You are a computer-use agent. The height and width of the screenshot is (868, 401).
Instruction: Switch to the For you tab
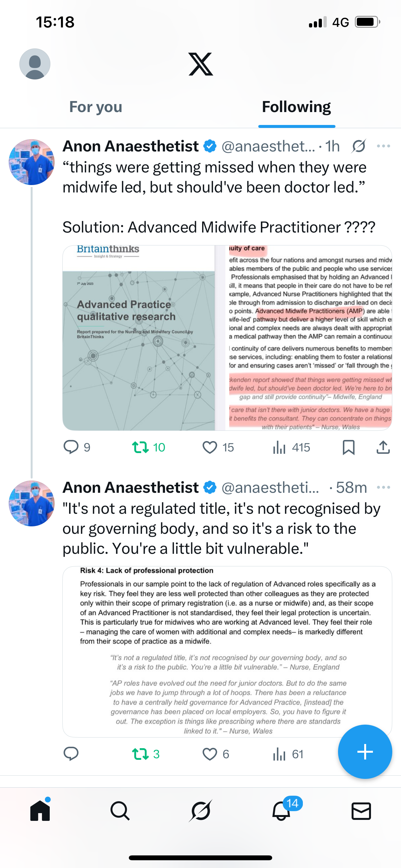[x=96, y=107]
